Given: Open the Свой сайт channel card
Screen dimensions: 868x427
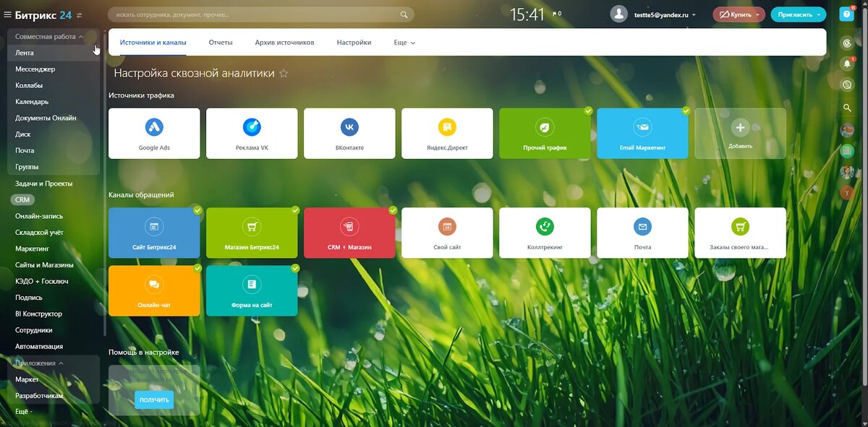Looking at the screenshot, I should click(x=447, y=233).
